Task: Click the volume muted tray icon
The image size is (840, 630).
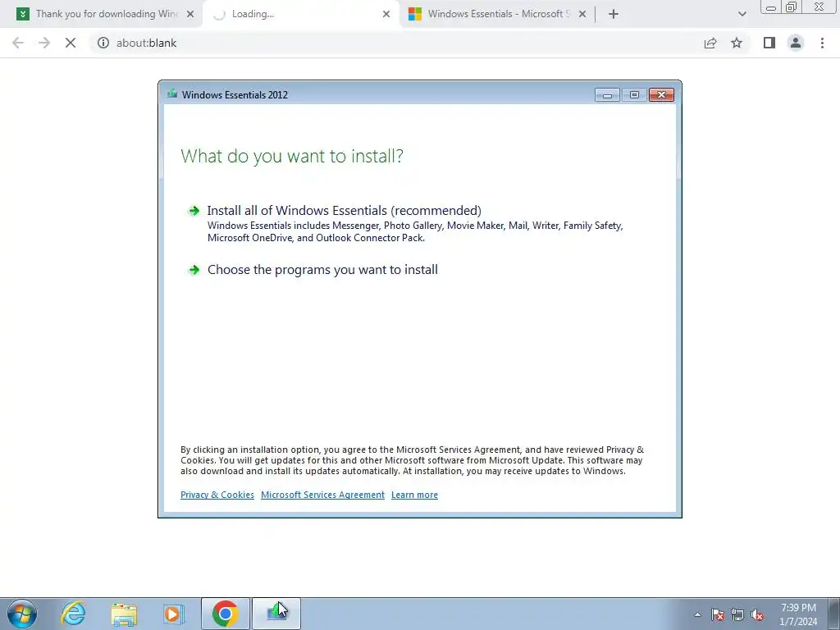Action: point(757,614)
